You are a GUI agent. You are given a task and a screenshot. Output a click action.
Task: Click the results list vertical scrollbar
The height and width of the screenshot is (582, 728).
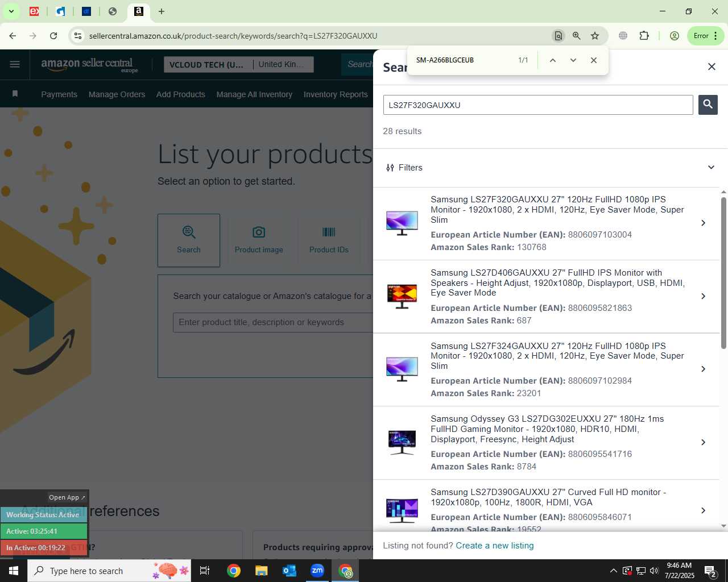(723, 273)
